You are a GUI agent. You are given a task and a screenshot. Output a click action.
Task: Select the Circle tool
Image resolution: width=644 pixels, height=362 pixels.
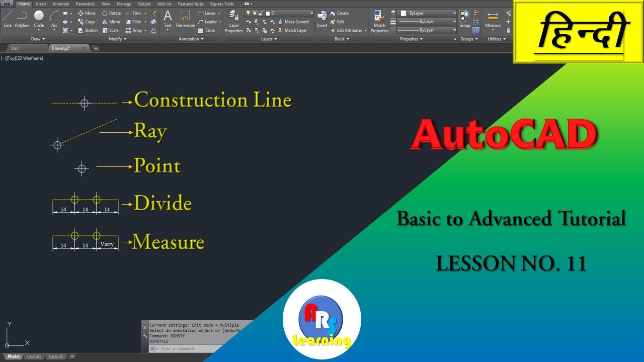(x=39, y=19)
